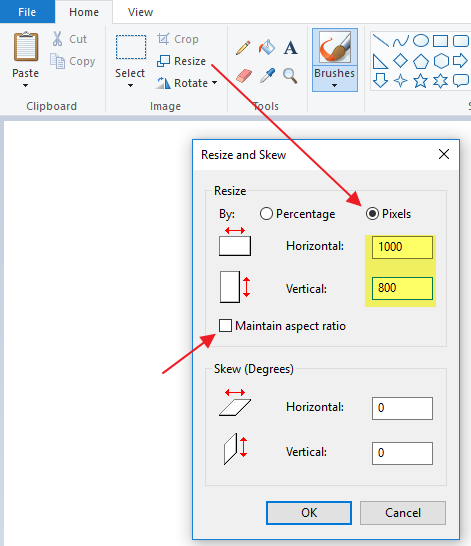Choose the Hexagon shape
471x546 pixels.
point(441,61)
